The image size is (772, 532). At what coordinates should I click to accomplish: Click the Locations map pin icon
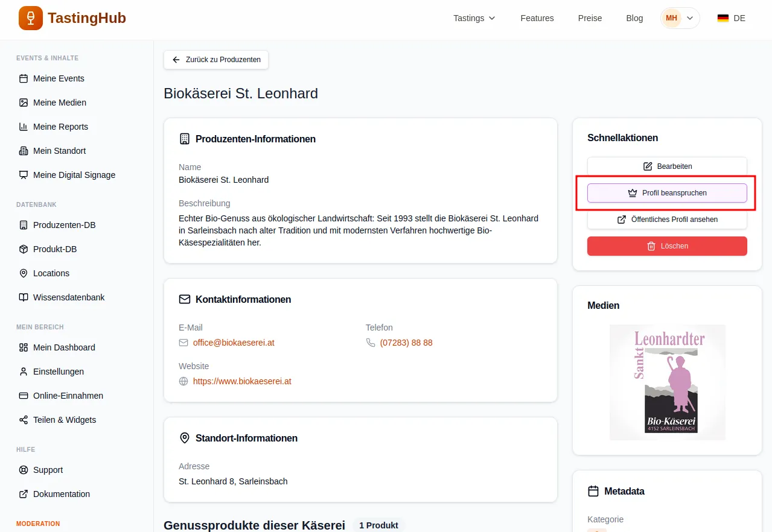[x=24, y=273]
